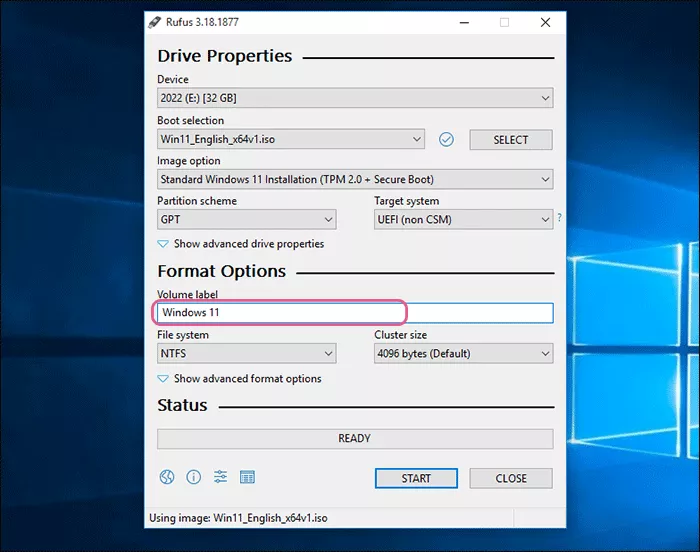Expand Show advanced format options
Viewport: 700px width, 552px height.
point(239,379)
